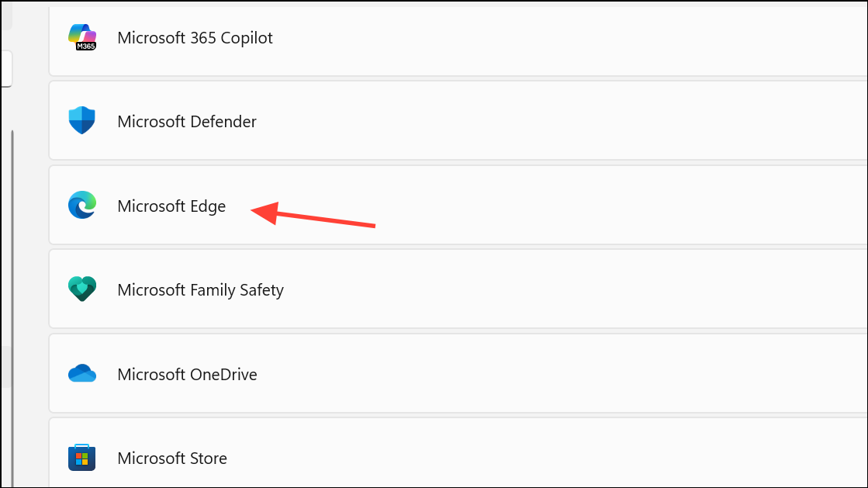Screen dimensions: 868x488
Task: Open the Microsoft Edge text label
Action: tap(171, 206)
